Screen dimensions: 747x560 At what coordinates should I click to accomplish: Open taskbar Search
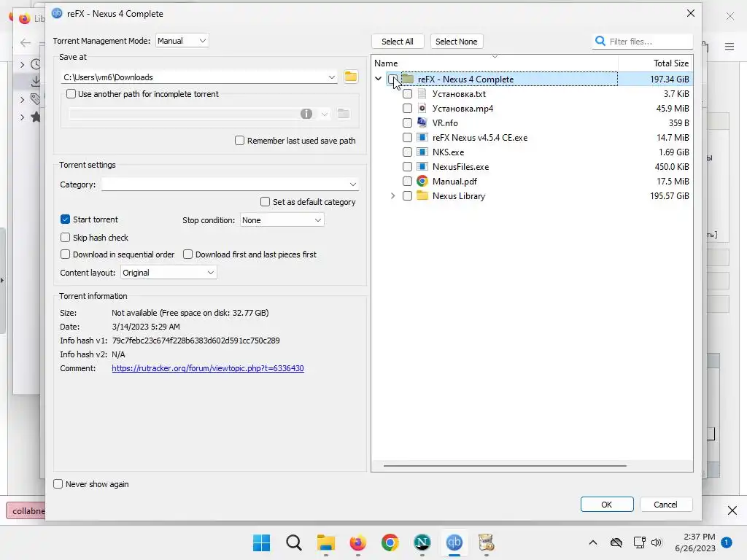click(294, 542)
